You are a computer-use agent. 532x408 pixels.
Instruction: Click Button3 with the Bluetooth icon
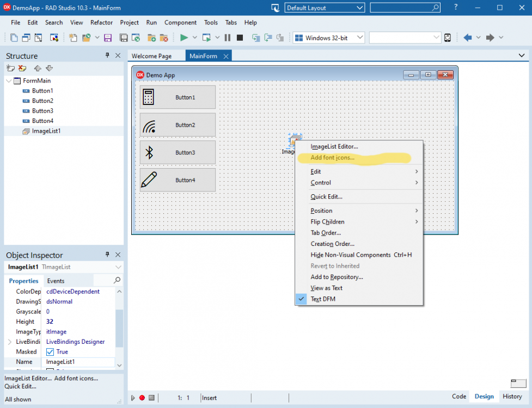click(178, 152)
